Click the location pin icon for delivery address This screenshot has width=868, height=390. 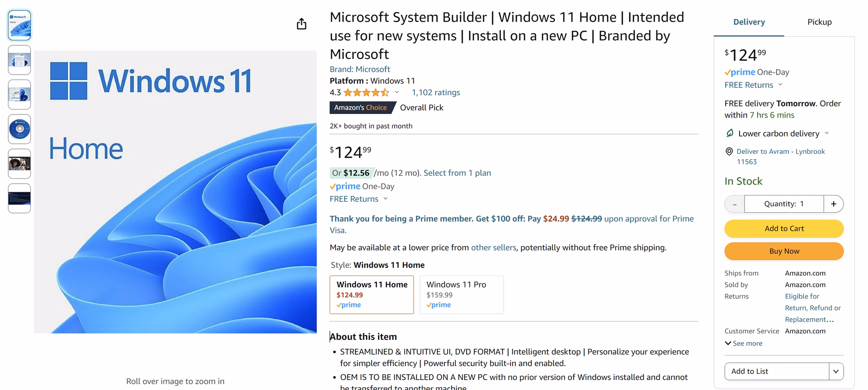click(729, 152)
